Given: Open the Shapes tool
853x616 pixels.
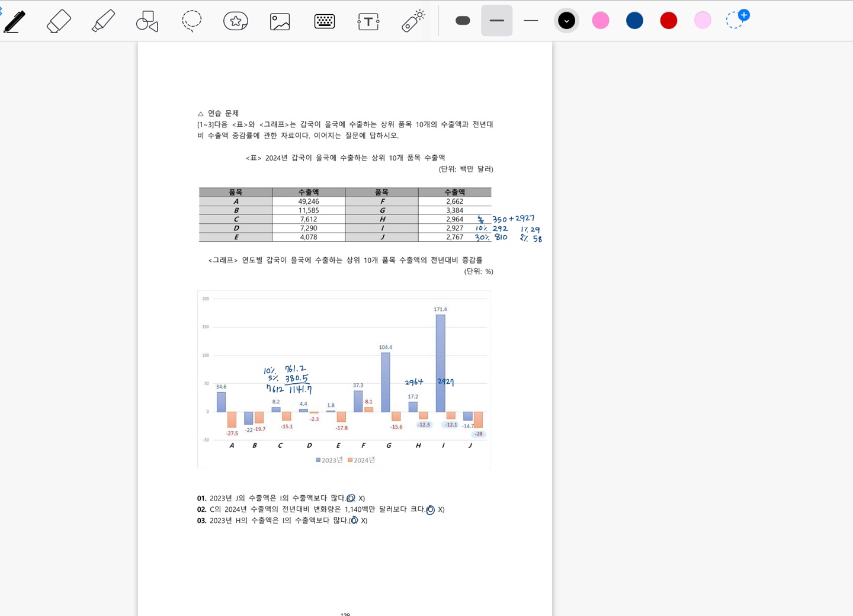Looking at the screenshot, I should tap(147, 21).
